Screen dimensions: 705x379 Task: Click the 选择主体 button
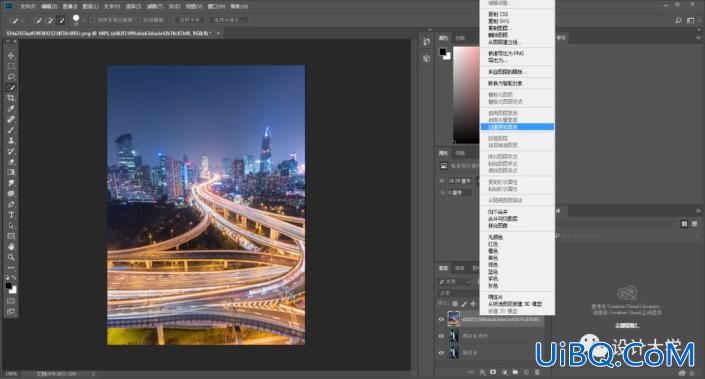coord(189,20)
